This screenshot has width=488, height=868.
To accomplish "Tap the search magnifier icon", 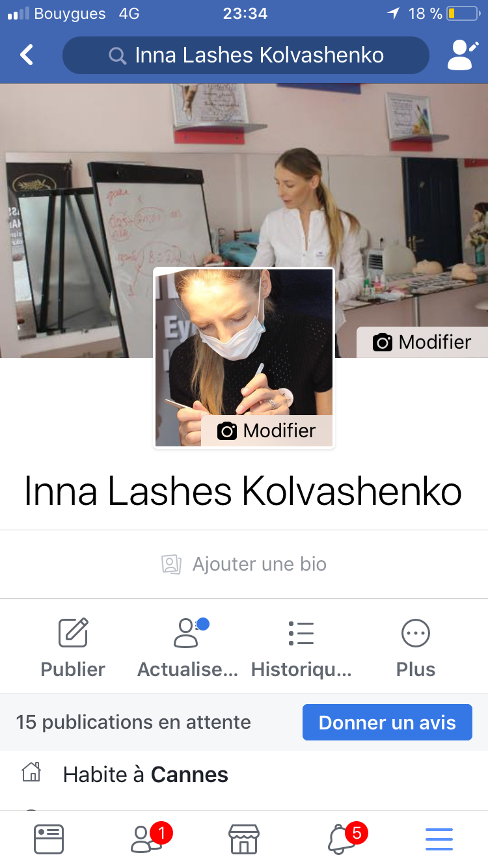I will pyautogui.click(x=118, y=56).
